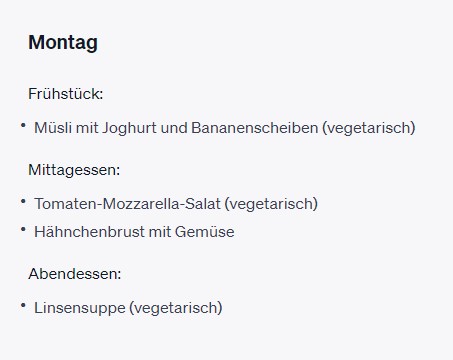Click (vegetarisch) after Bananenscheiben
This screenshot has height=360, width=453.
[x=369, y=128]
